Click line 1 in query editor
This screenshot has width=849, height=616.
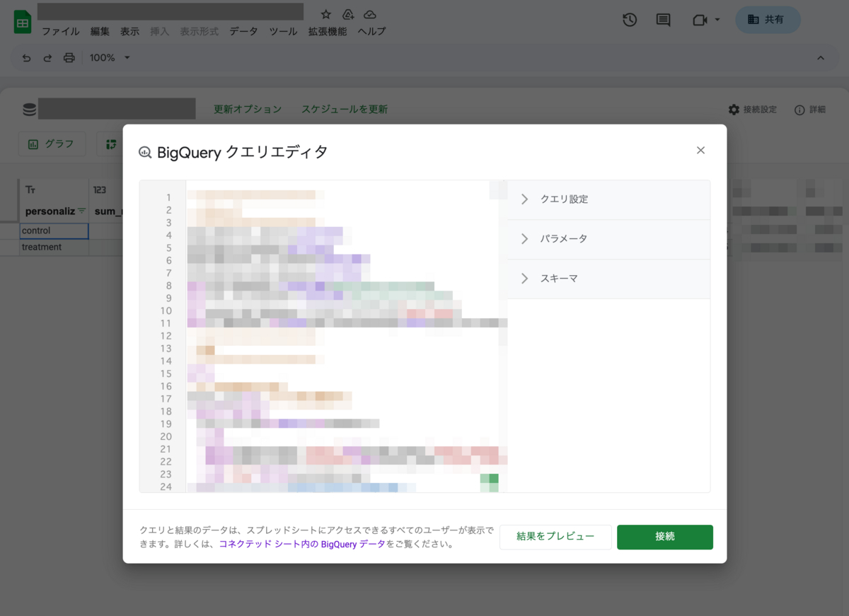[x=347, y=197]
